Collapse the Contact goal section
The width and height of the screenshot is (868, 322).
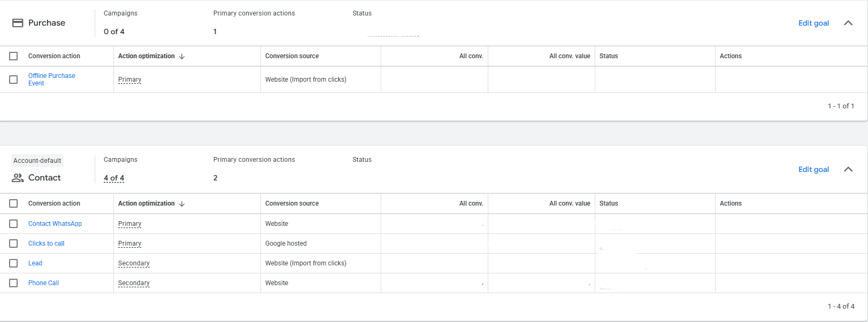[x=848, y=169]
